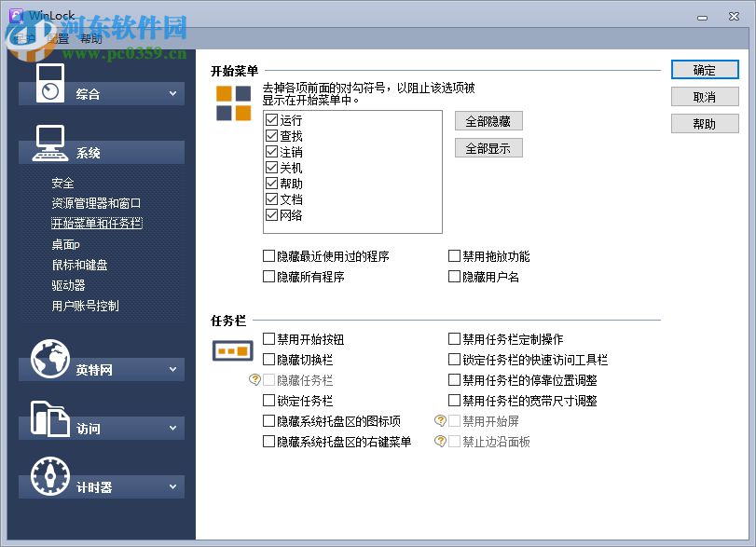Expand the 英特网 category chevron
This screenshot has height=547, width=756.
(x=172, y=369)
